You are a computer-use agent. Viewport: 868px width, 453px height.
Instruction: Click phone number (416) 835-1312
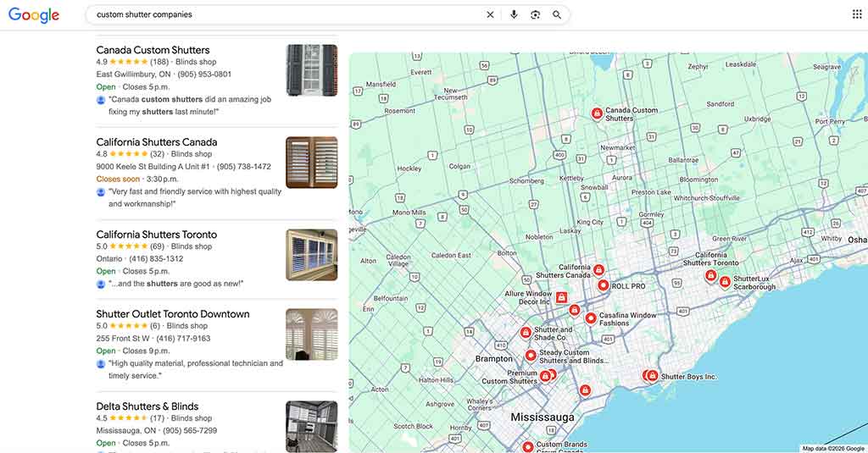[156, 259]
